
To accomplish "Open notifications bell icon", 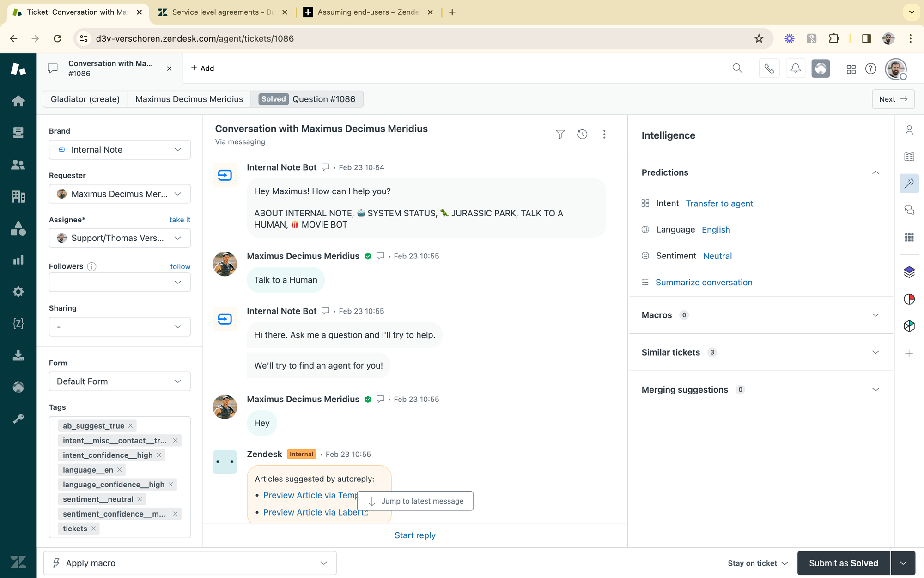I will pos(795,68).
